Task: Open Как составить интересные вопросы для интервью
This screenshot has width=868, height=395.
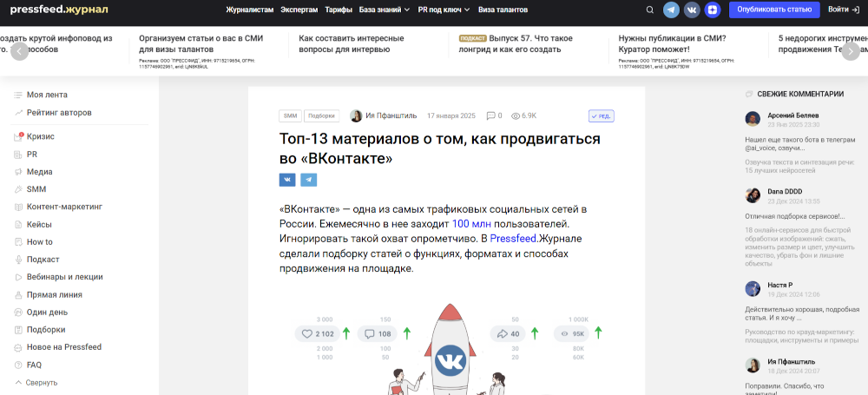Action: [352, 43]
